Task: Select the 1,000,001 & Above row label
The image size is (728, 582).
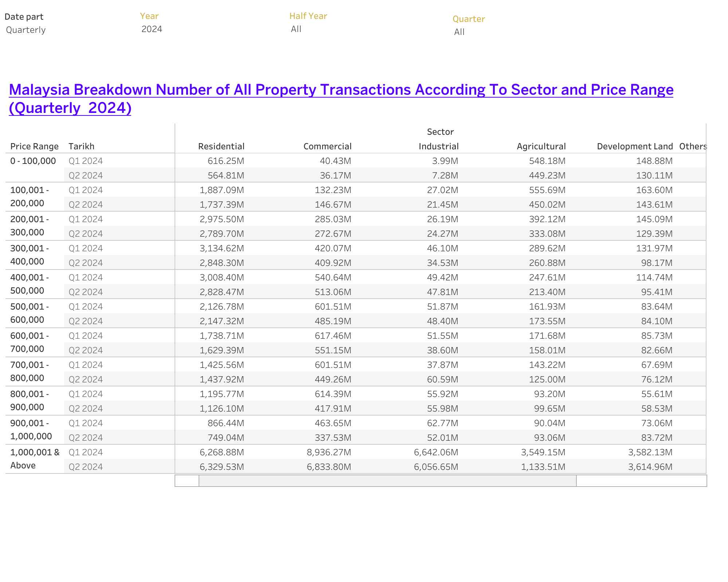Action: pos(35,459)
